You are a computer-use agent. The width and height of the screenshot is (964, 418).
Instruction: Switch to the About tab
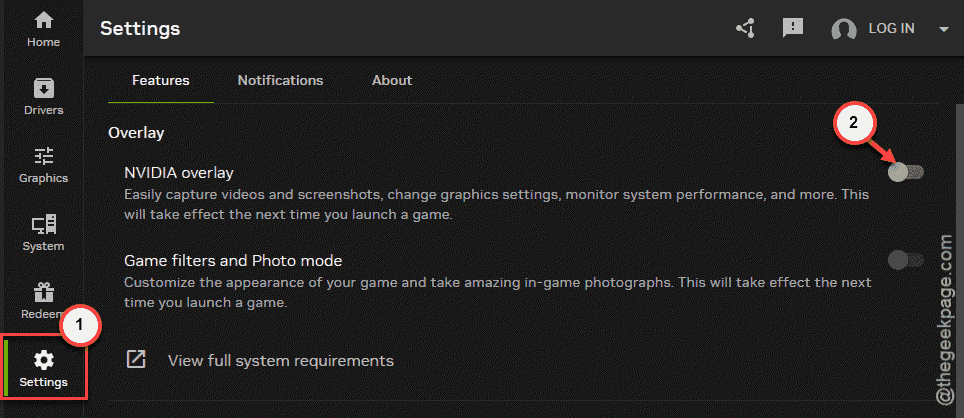click(392, 81)
